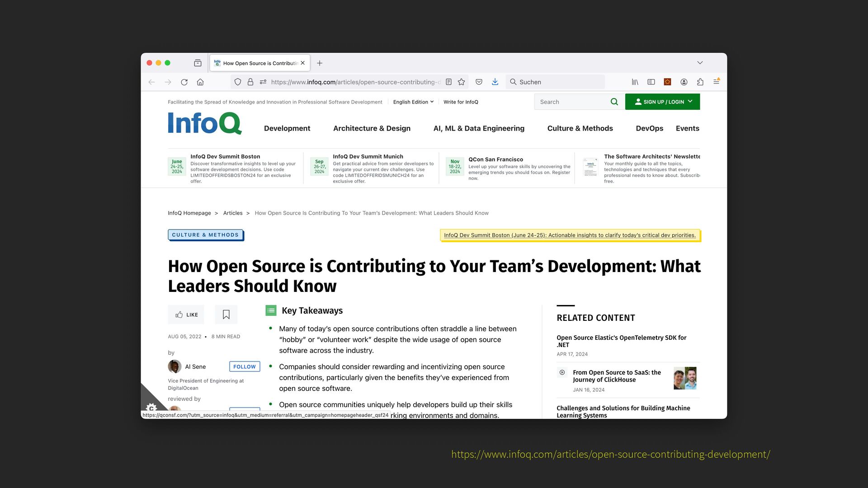Screen dimensions: 868x488
Task: Click the green search magnifier on InfoQ
Action: [x=614, y=102]
